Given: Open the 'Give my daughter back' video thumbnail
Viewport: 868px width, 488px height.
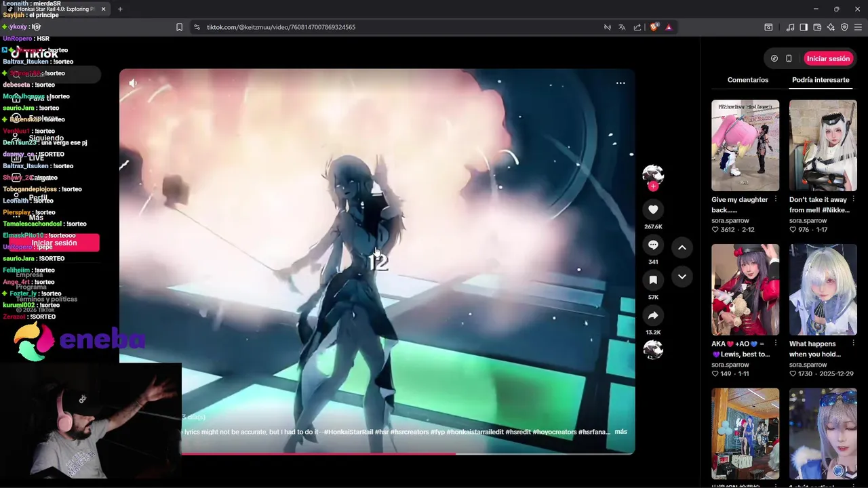Looking at the screenshot, I should click(745, 146).
